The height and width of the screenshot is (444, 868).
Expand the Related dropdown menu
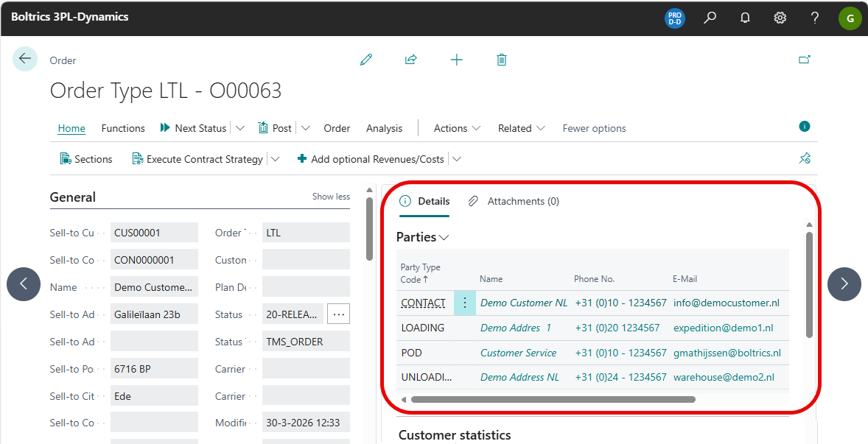point(521,128)
